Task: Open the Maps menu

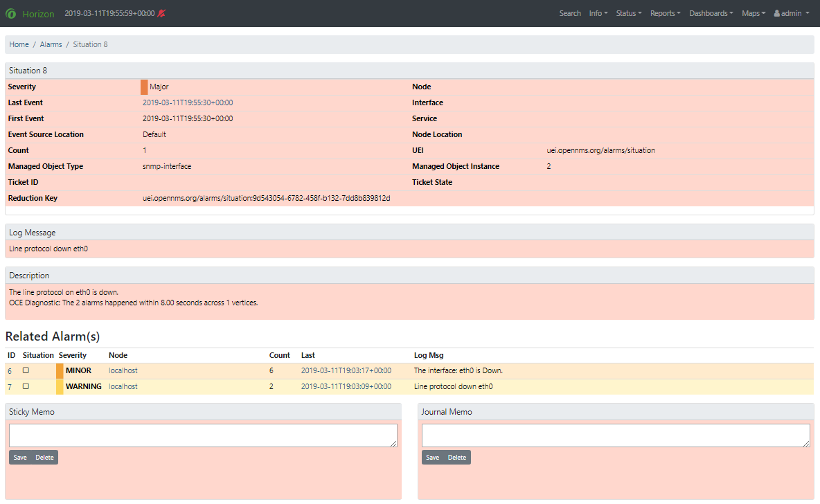Action: [753, 13]
